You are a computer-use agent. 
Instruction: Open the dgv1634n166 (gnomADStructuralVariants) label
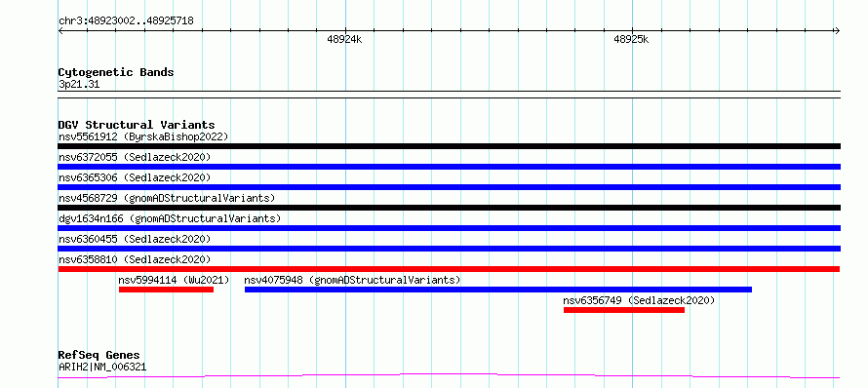(x=170, y=218)
